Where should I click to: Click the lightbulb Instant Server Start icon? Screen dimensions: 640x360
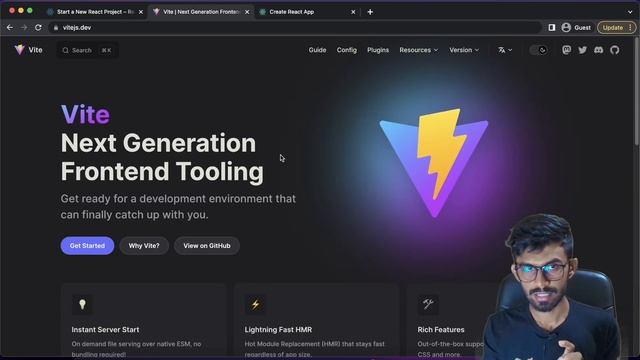pyautogui.click(x=82, y=304)
